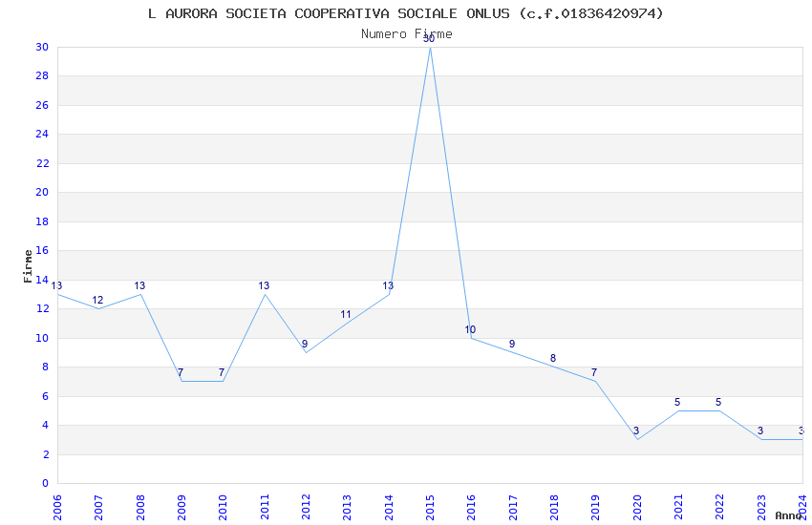Image resolution: width=812 pixels, height=525 pixels.
Task: Click y-axis tick label 30
Action: [x=42, y=47]
